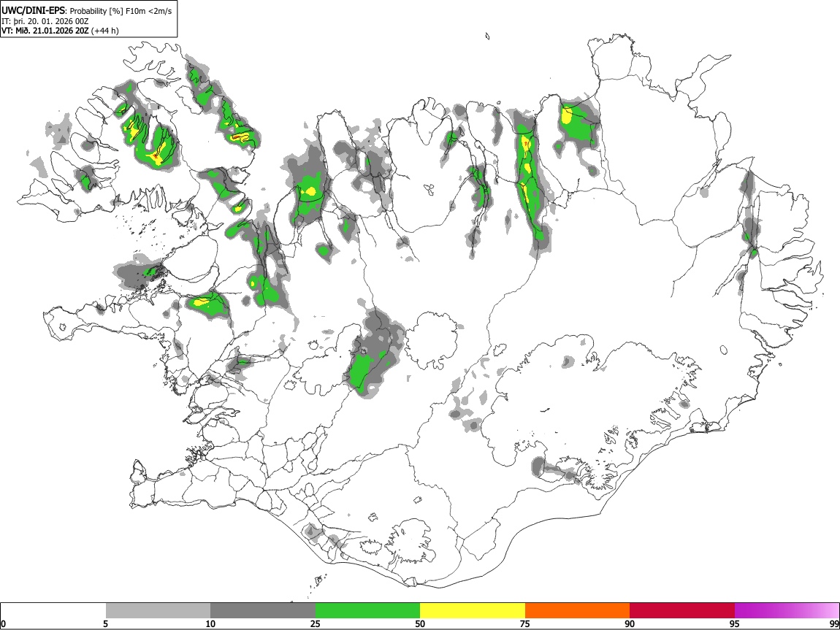Screen dimensions: 840x630
Task: Click the white 0–5 legend color segment
Action: point(53,611)
